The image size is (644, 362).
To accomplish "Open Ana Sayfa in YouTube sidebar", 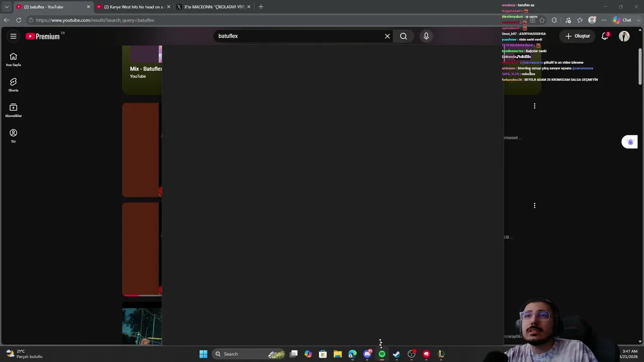I will [14, 59].
